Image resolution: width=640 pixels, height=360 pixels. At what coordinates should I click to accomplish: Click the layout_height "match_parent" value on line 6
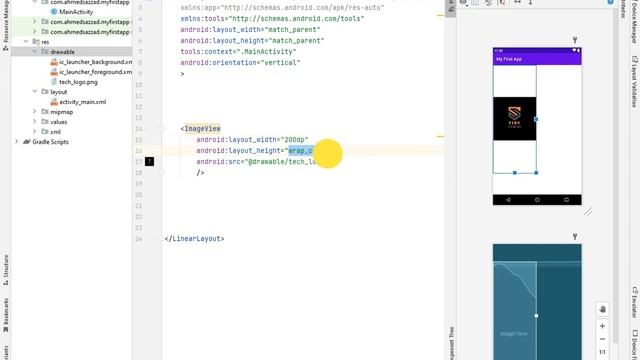point(297,41)
